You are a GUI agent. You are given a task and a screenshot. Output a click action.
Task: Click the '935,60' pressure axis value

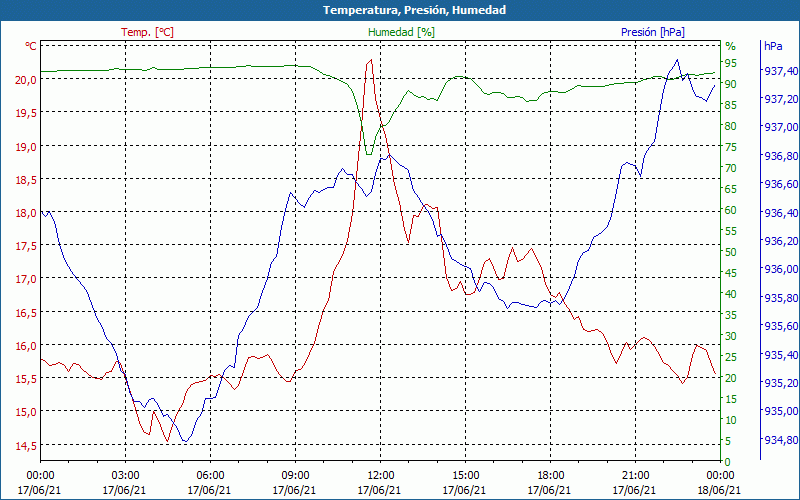(781, 326)
